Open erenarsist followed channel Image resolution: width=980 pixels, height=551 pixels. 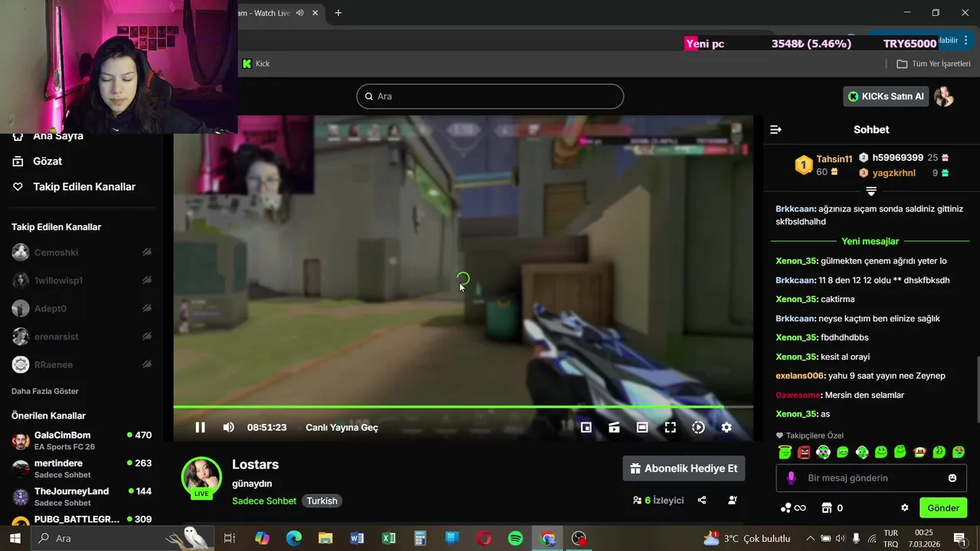(x=56, y=337)
